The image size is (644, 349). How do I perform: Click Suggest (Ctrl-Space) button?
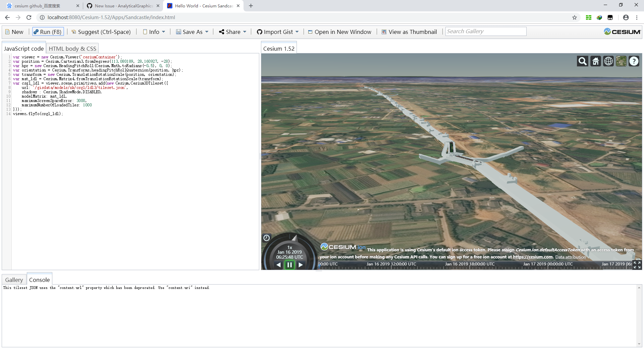[x=101, y=32]
